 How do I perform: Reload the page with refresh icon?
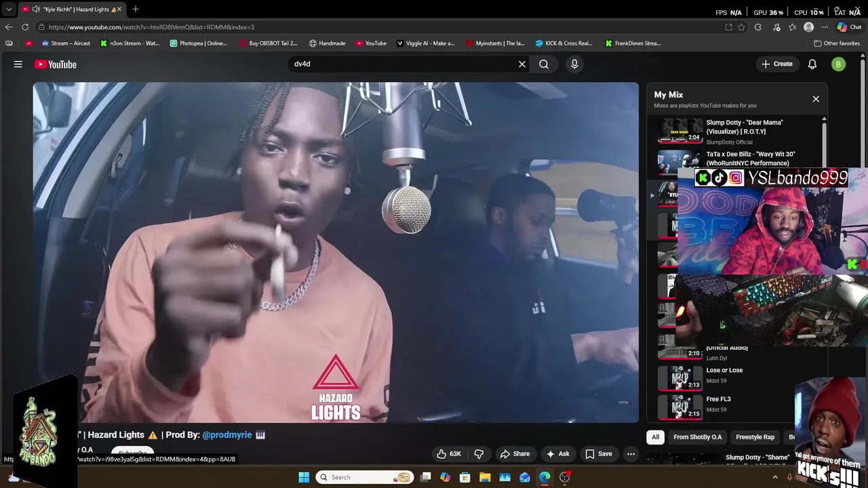(x=25, y=27)
